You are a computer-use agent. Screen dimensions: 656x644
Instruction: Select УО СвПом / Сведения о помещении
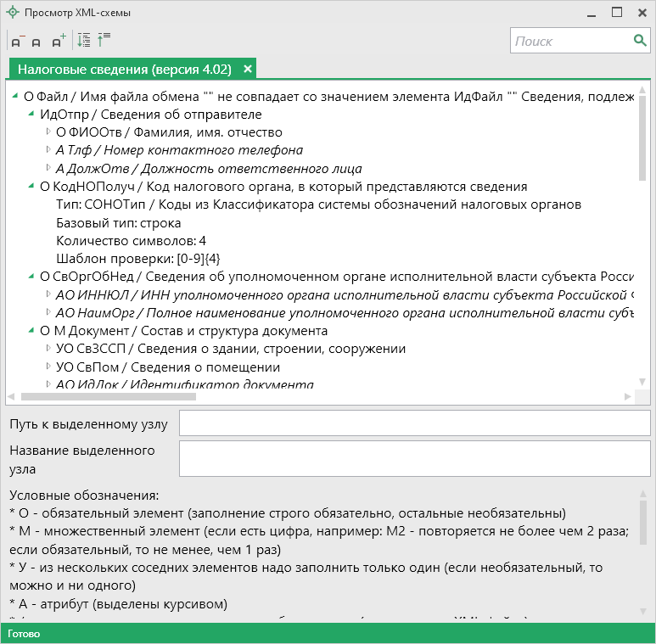pos(167,367)
